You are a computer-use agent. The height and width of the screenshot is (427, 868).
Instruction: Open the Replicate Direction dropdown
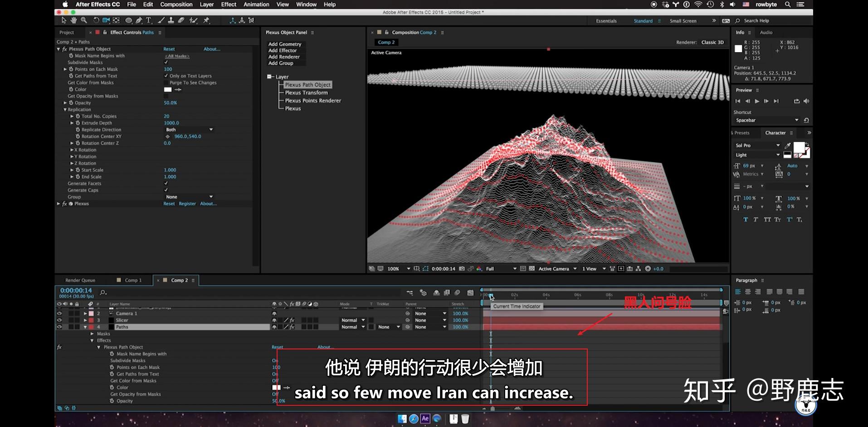pyautogui.click(x=189, y=130)
